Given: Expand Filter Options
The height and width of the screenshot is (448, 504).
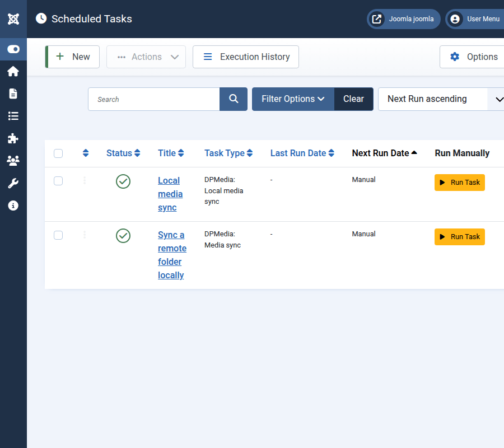Looking at the screenshot, I should [x=293, y=99].
